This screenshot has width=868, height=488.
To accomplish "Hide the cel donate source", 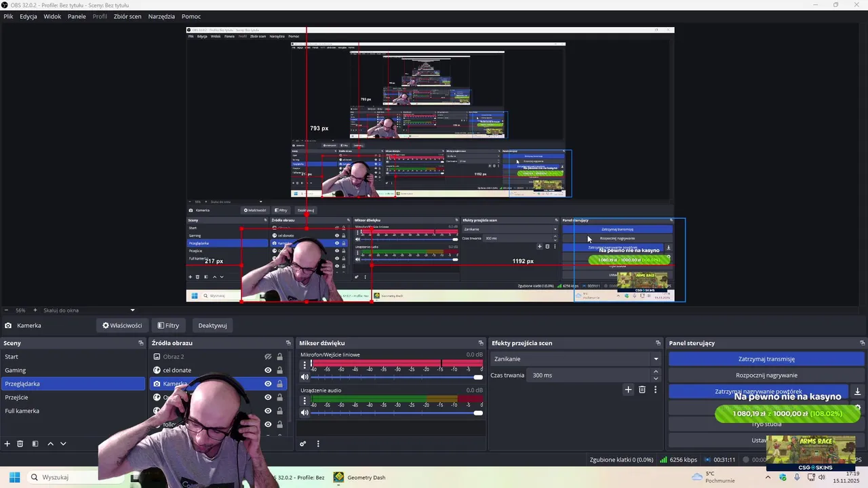I will 268,370.
